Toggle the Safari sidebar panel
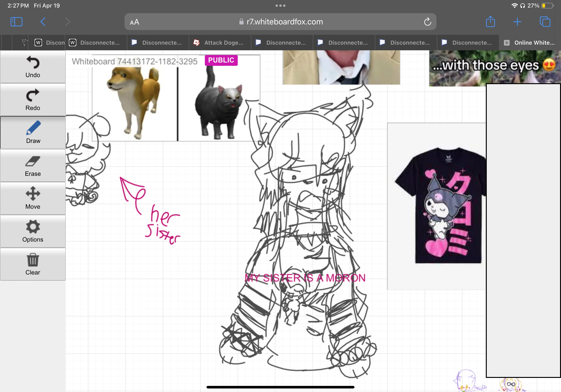The width and height of the screenshot is (561, 392). [16, 22]
